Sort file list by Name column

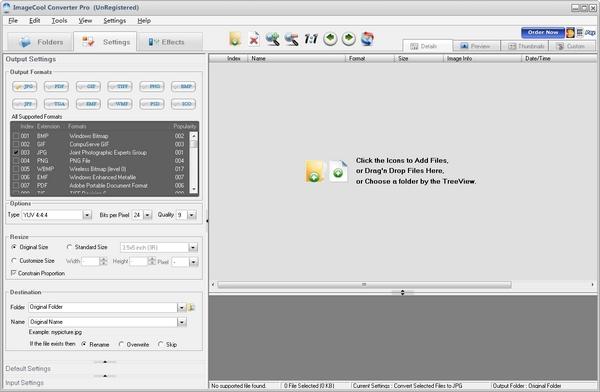point(296,59)
